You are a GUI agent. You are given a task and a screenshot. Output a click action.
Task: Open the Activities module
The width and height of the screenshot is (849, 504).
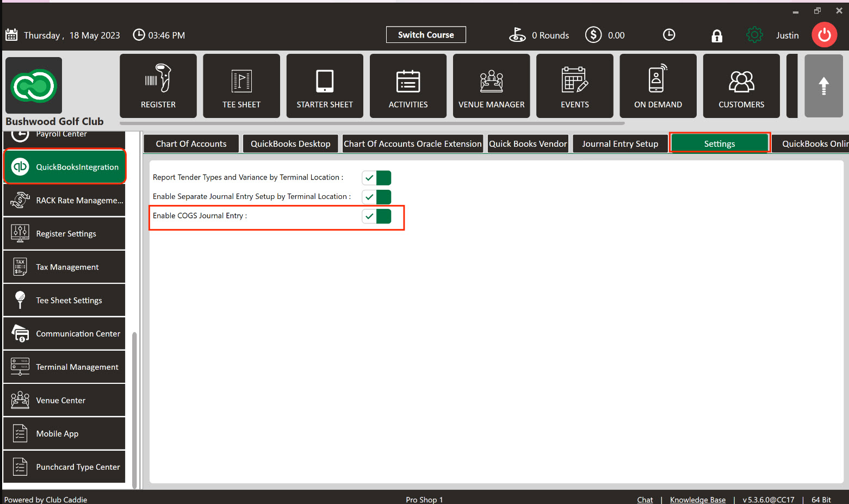click(x=408, y=86)
